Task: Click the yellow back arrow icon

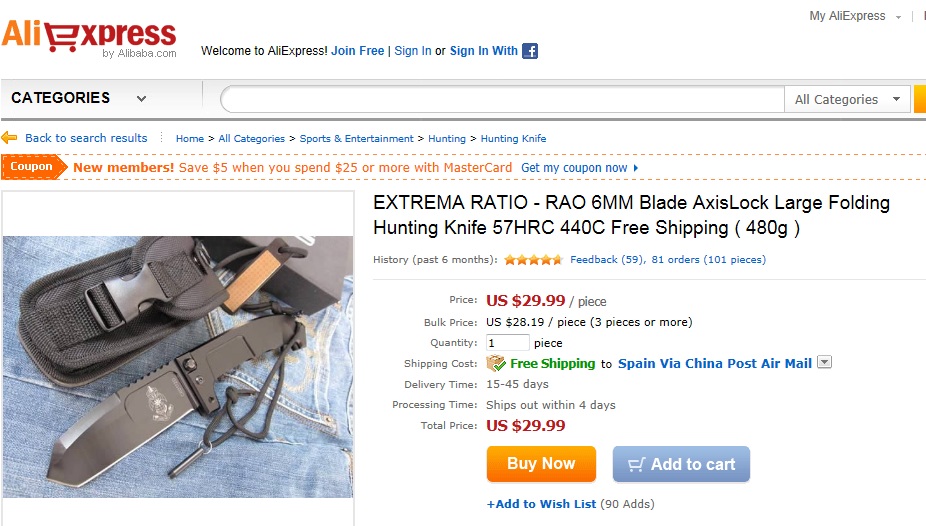Action: coord(10,138)
